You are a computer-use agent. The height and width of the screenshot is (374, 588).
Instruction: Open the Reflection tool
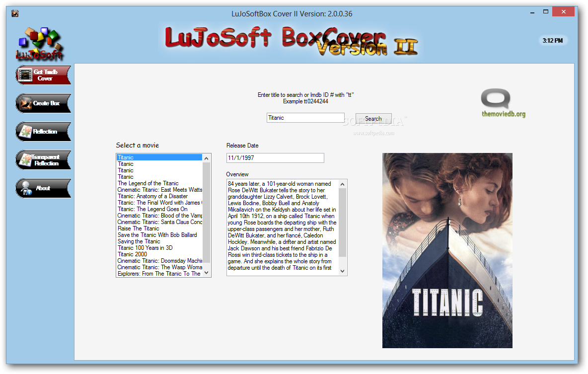coord(43,131)
